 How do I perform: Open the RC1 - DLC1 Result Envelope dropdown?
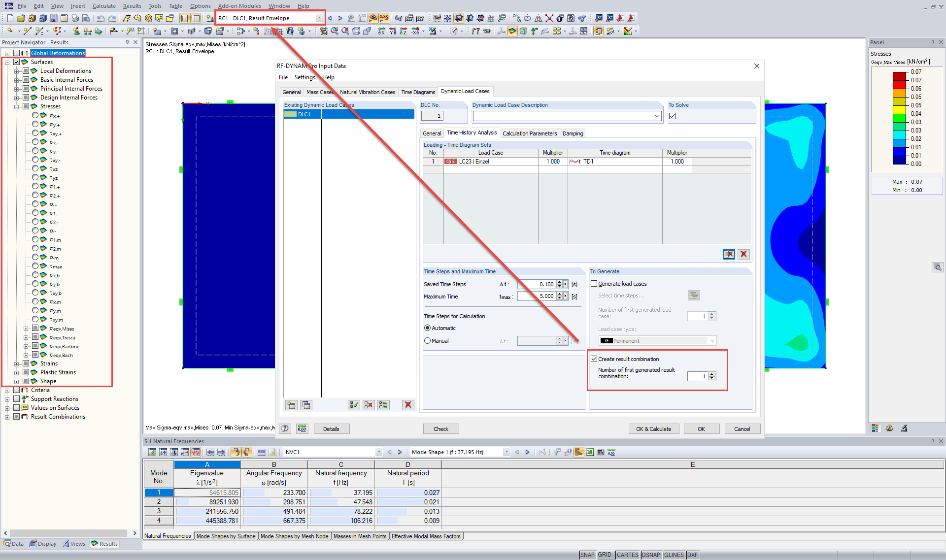coord(319,18)
